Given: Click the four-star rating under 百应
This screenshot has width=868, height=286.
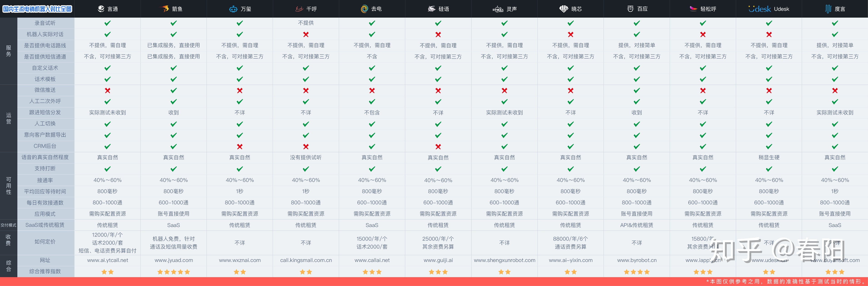Looking at the screenshot, I should 637,272.
